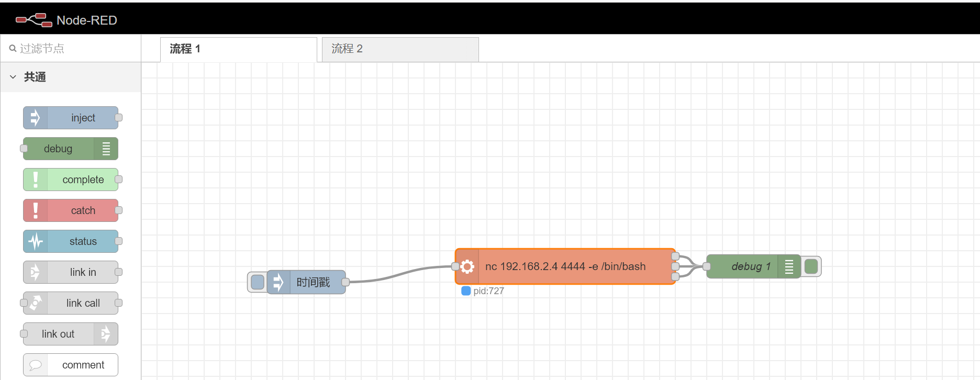Click the comment node in the palette
Viewport: 980px width, 380px height.
(71, 365)
